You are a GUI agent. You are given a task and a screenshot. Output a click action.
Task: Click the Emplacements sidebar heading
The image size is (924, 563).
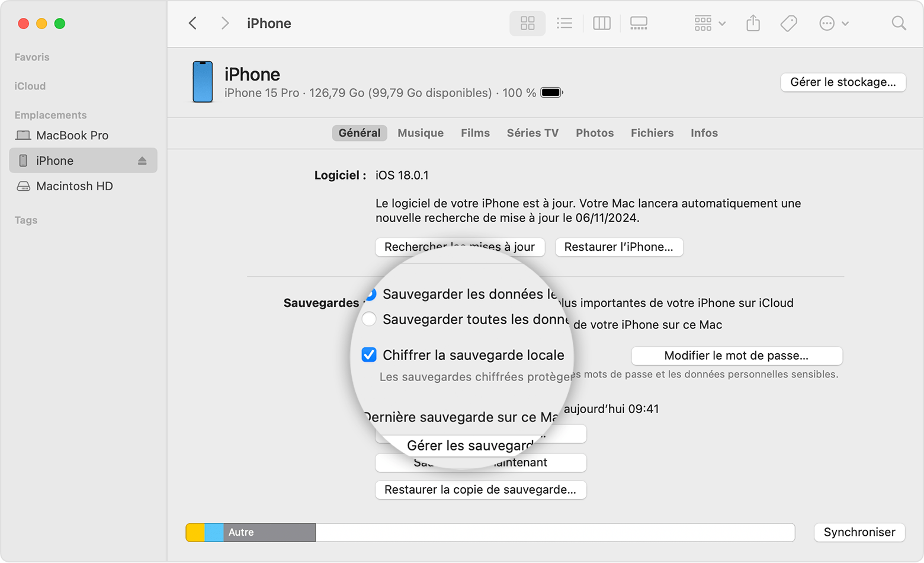point(50,115)
